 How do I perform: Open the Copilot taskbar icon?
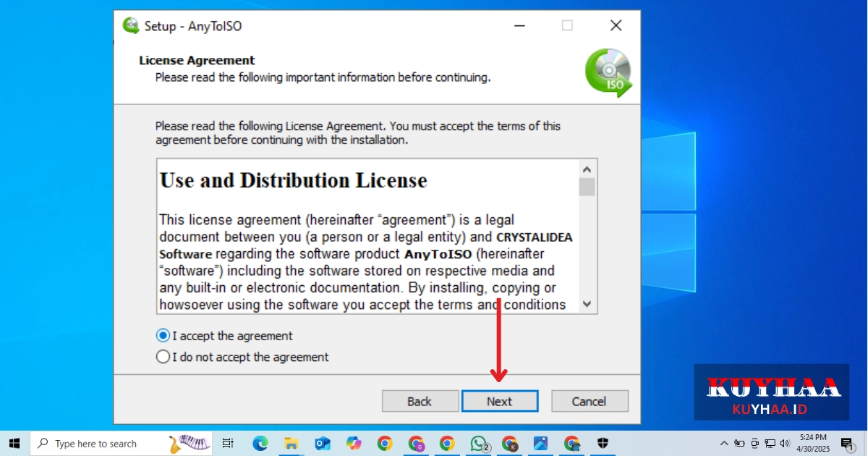click(x=354, y=443)
